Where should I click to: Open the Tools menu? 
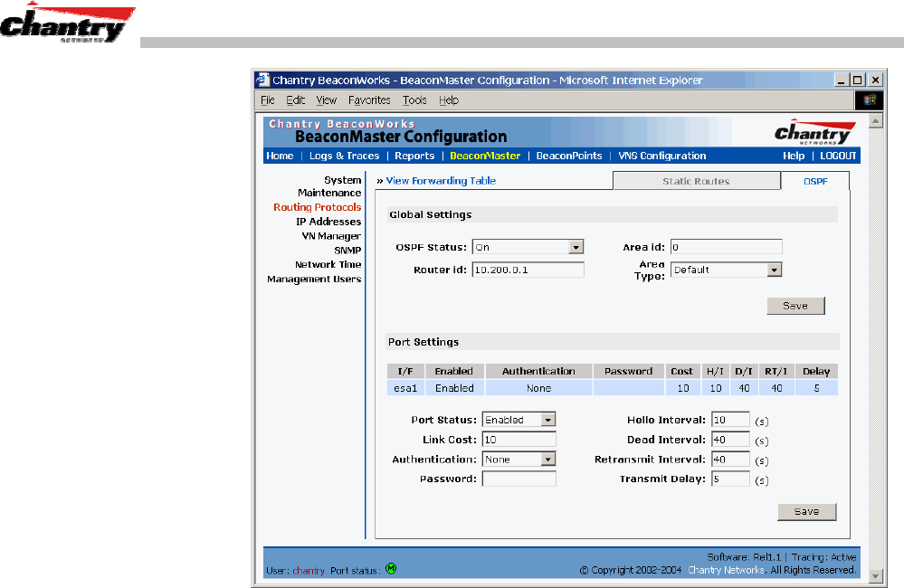tap(414, 100)
